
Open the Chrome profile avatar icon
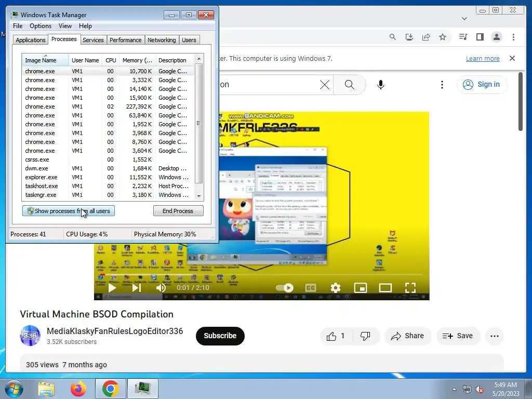tap(496, 37)
